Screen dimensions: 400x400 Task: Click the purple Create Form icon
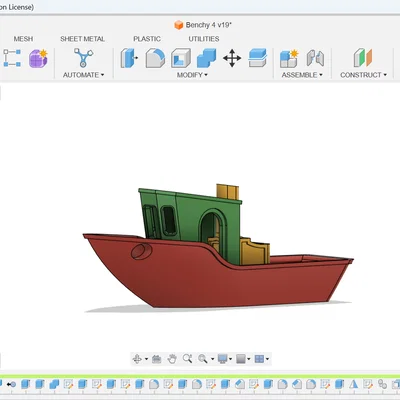38,58
